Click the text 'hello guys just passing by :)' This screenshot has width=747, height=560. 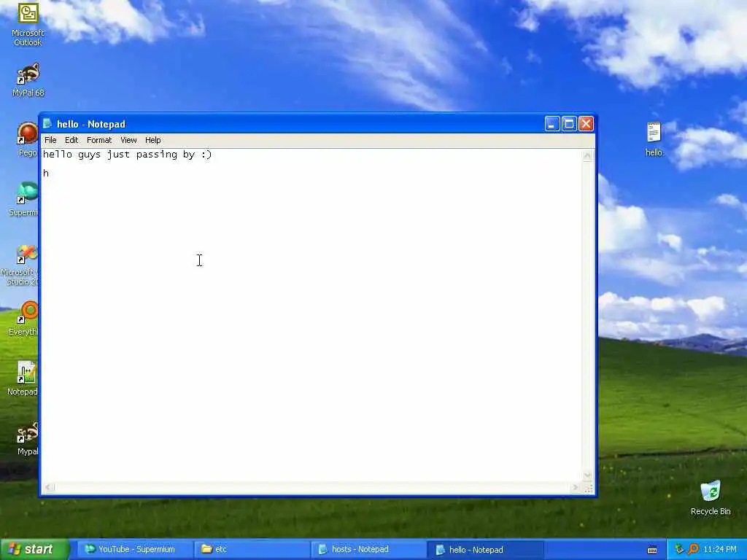[127, 155]
